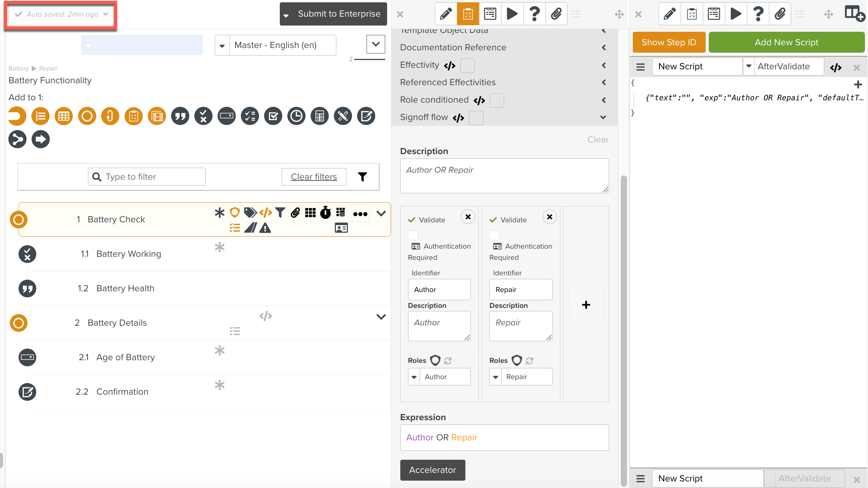
Task: Open the Author Roles dropdown
Action: click(414, 377)
